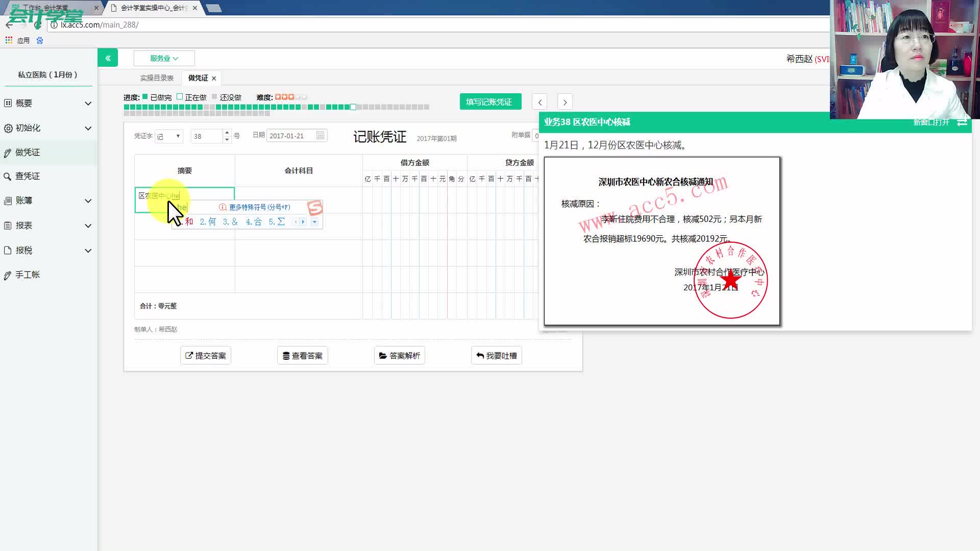Open the 账簿 ledger icon
980x551 pixels.
tap(8, 201)
